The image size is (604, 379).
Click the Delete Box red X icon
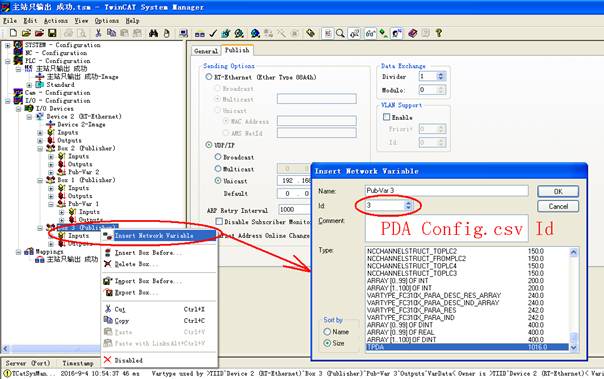[107, 264]
